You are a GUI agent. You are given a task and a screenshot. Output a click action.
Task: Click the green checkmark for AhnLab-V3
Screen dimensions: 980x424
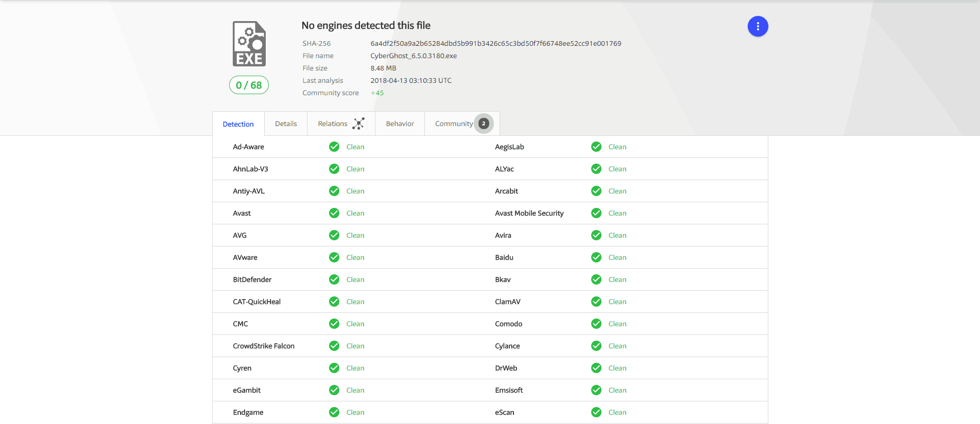[x=334, y=169]
